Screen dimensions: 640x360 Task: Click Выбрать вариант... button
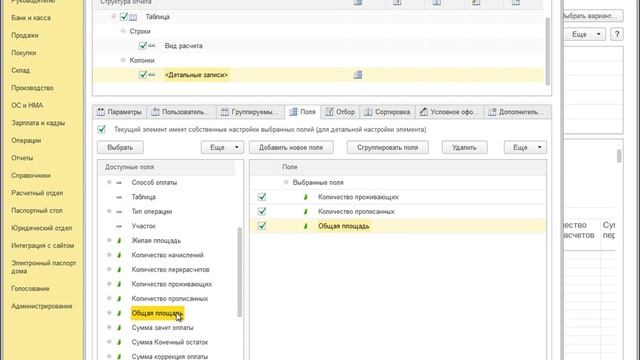pos(593,16)
